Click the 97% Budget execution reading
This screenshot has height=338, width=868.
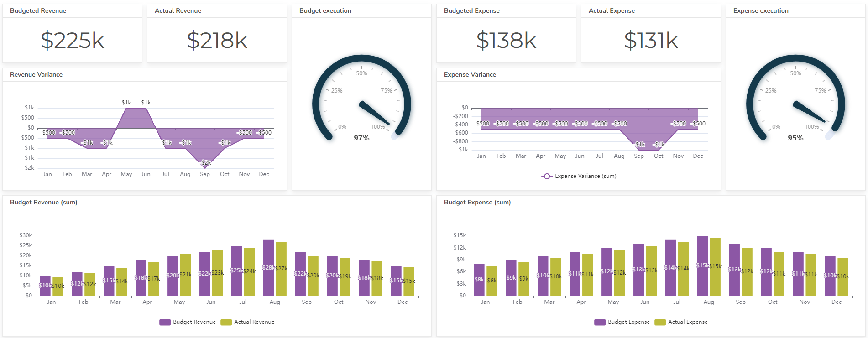361,138
